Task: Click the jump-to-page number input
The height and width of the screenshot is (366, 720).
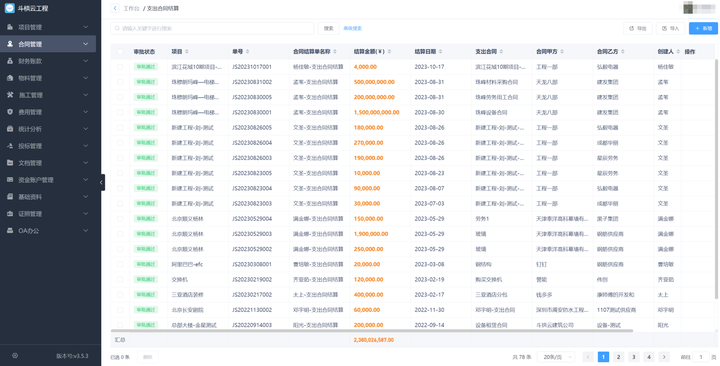Action: (x=701, y=357)
